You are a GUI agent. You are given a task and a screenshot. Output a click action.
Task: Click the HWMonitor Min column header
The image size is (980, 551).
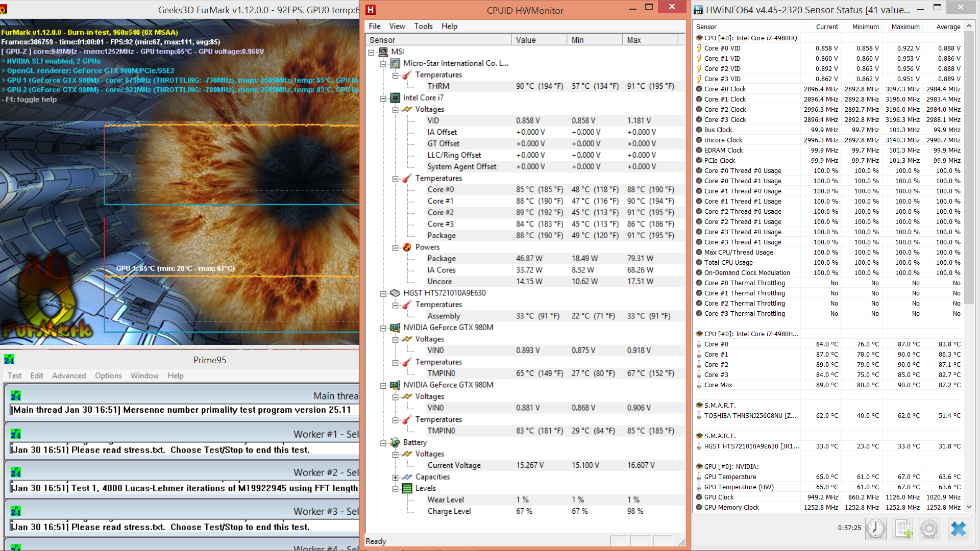point(595,40)
